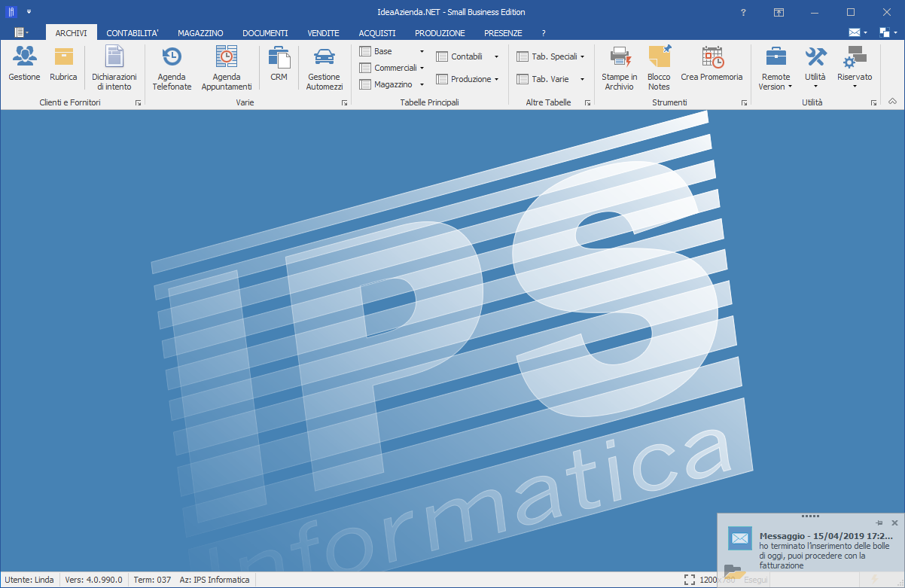Open Clienti e Fornitori group launcher
The width and height of the screenshot is (905, 588).
pyautogui.click(x=139, y=102)
